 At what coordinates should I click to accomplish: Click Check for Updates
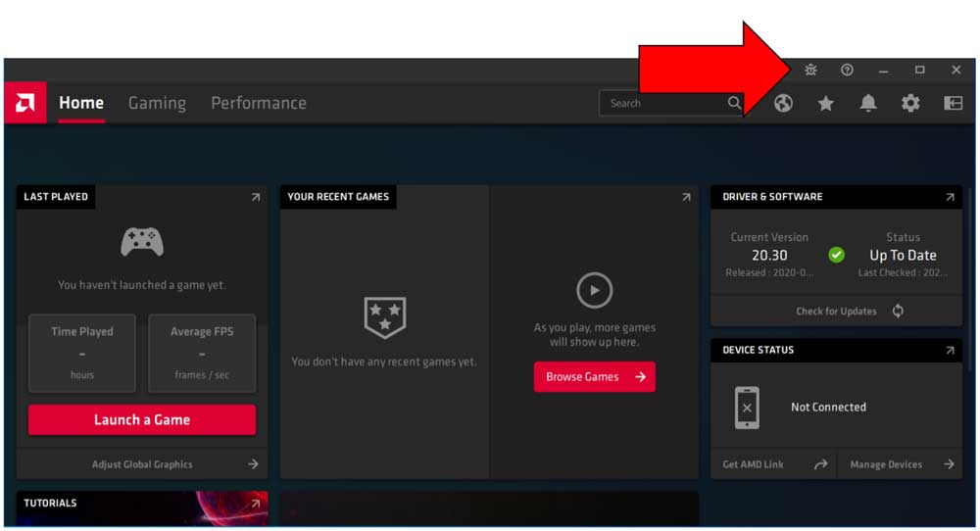pyautogui.click(x=836, y=312)
